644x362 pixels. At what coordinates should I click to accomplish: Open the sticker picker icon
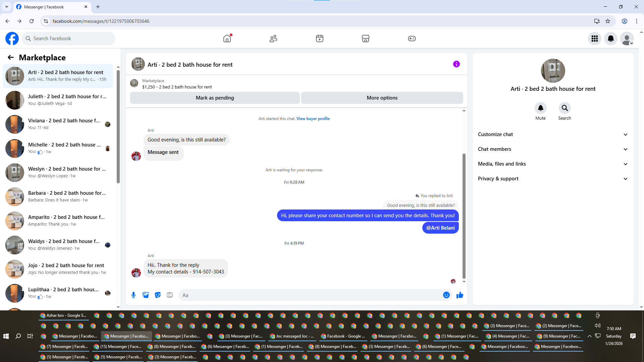coord(158,295)
